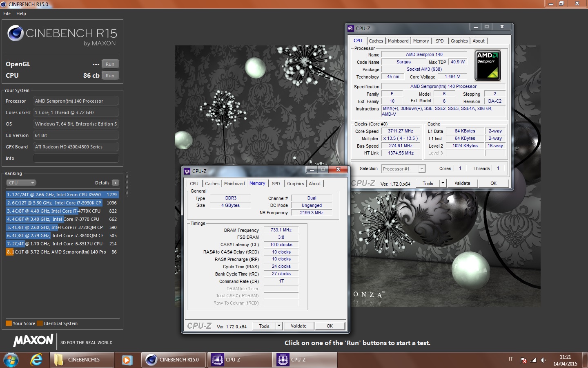Click the volume speaker tray icon
This screenshot has width=588, height=368.
pyautogui.click(x=543, y=360)
